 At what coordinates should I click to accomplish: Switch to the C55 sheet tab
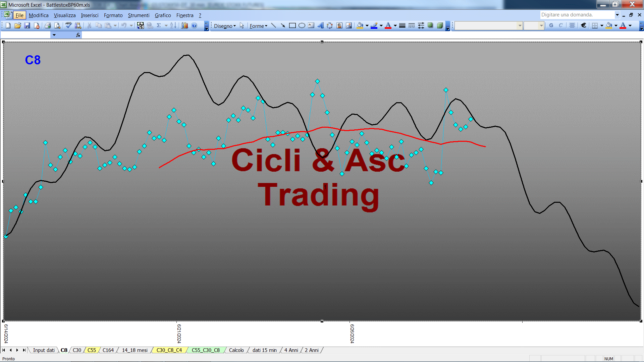click(92, 350)
